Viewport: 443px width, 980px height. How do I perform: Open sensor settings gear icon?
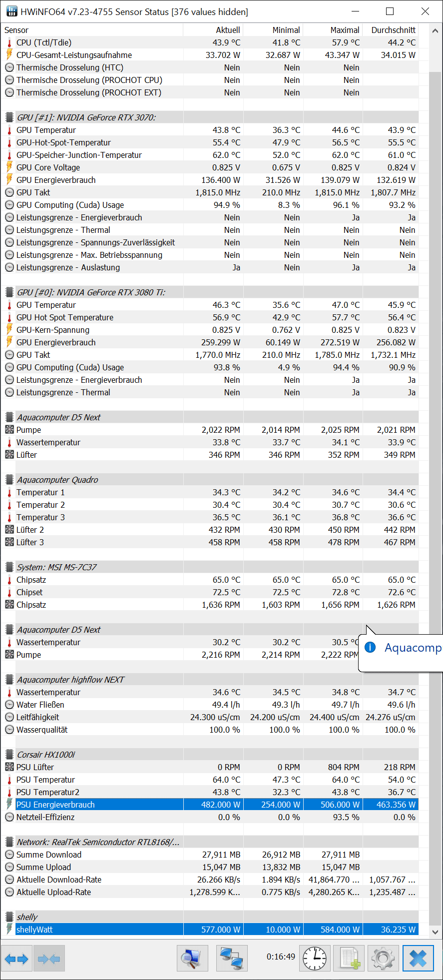pyautogui.click(x=383, y=959)
